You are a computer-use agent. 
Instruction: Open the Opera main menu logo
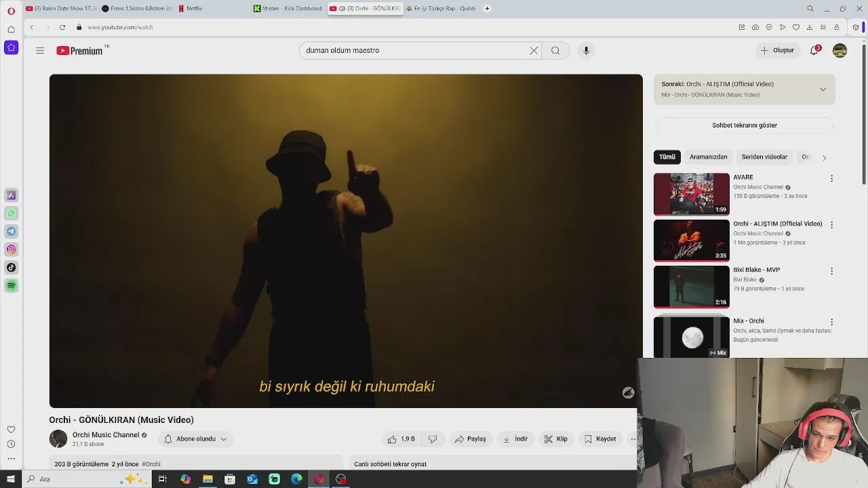pyautogui.click(x=11, y=11)
